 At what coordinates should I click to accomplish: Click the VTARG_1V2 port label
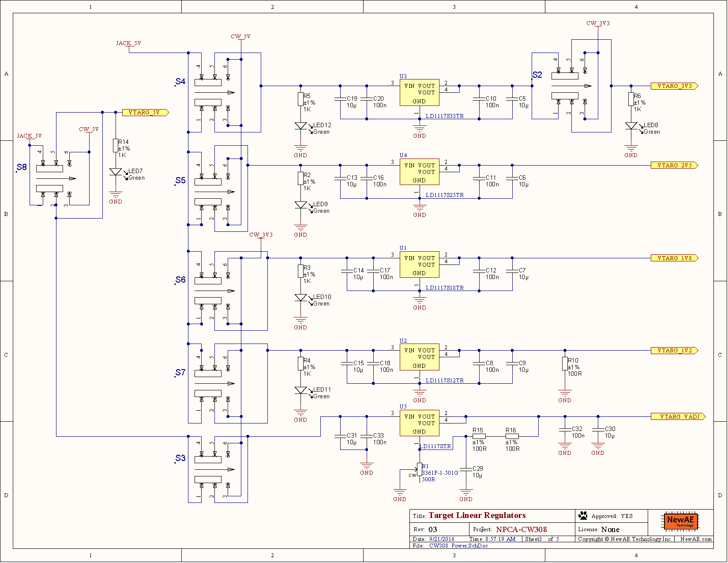point(675,351)
